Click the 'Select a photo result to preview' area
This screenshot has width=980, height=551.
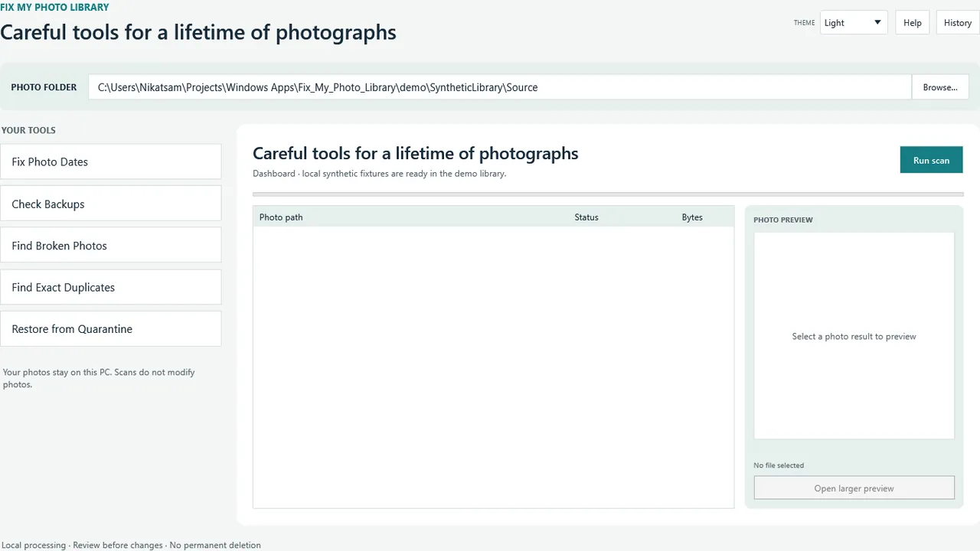tap(854, 336)
